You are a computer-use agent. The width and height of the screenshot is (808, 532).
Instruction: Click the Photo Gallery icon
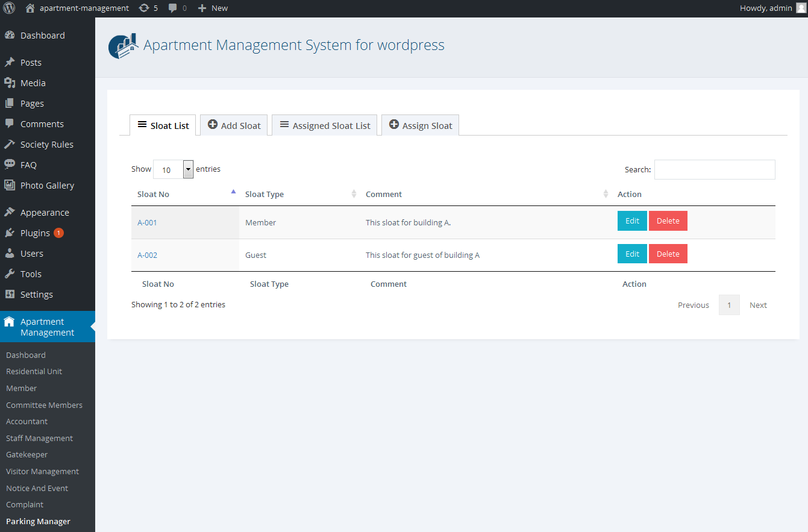coord(10,186)
